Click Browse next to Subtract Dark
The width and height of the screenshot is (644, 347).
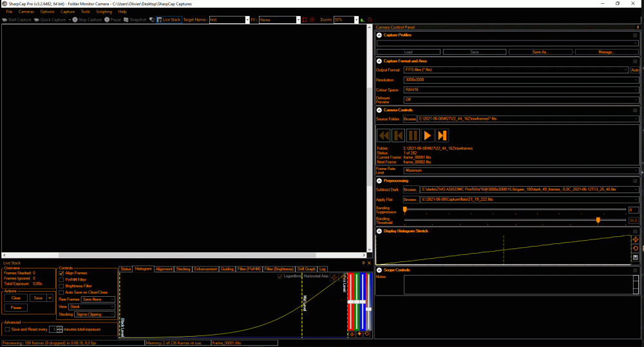pyautogui.click(x=411, y=190)
